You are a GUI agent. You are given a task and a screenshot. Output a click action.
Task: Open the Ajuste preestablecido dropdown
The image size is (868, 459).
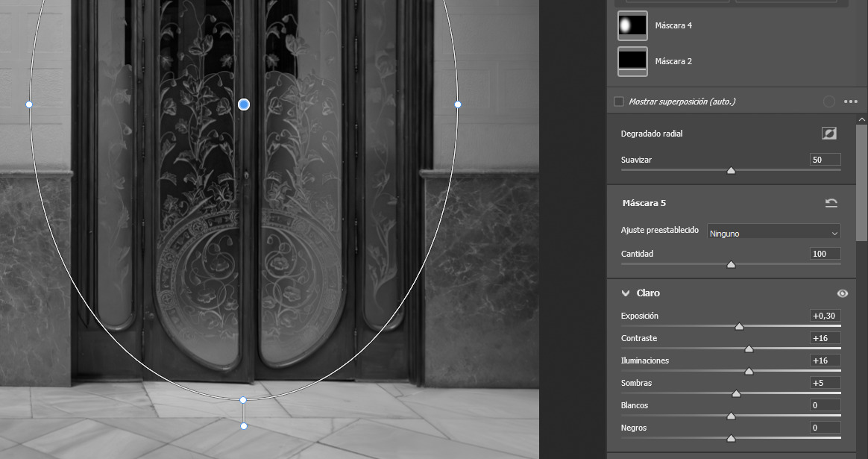pos(773,233)
